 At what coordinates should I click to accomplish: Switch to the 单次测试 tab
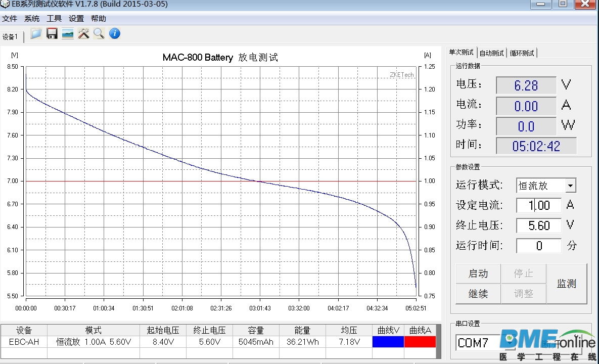[x=461, y=53]
